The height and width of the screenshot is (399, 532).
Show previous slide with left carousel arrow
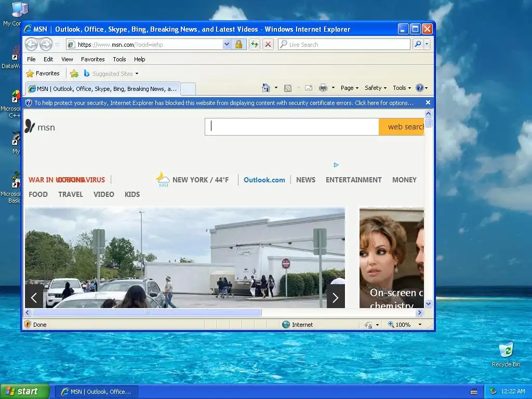click(34, 298)
